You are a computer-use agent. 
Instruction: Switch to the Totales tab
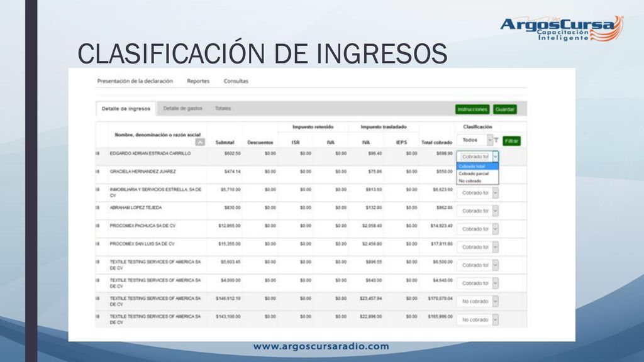coord(223,108)
